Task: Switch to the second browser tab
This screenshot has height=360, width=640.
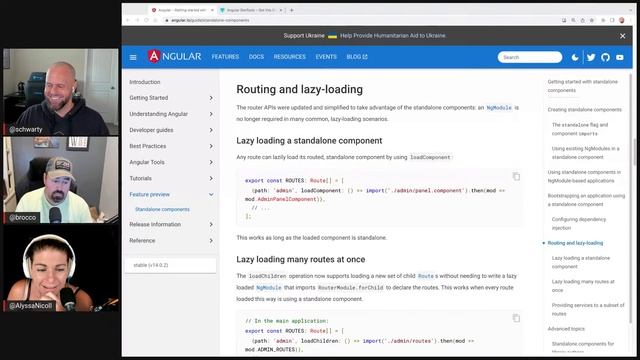Action: [x=251, y=10]
